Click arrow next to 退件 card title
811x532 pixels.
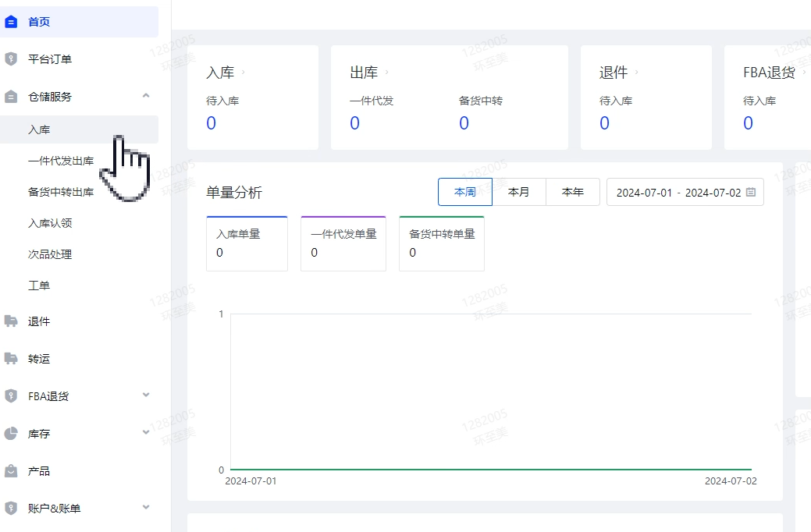click(x=636, y=73)
